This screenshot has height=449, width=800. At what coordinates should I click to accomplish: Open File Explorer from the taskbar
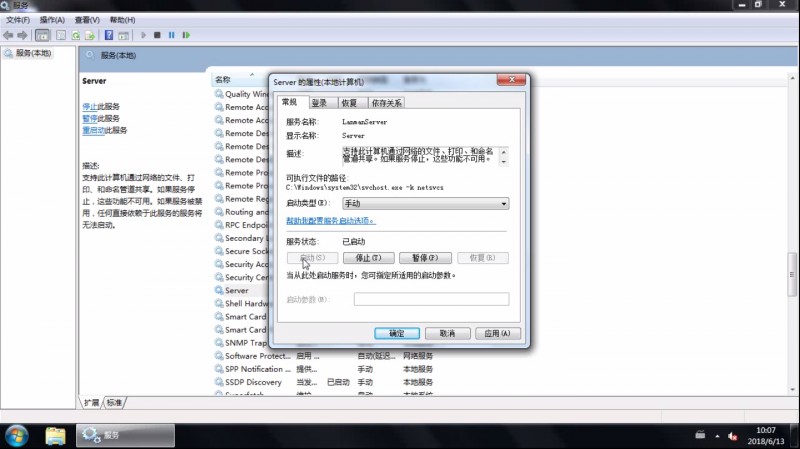click(55, 436)
